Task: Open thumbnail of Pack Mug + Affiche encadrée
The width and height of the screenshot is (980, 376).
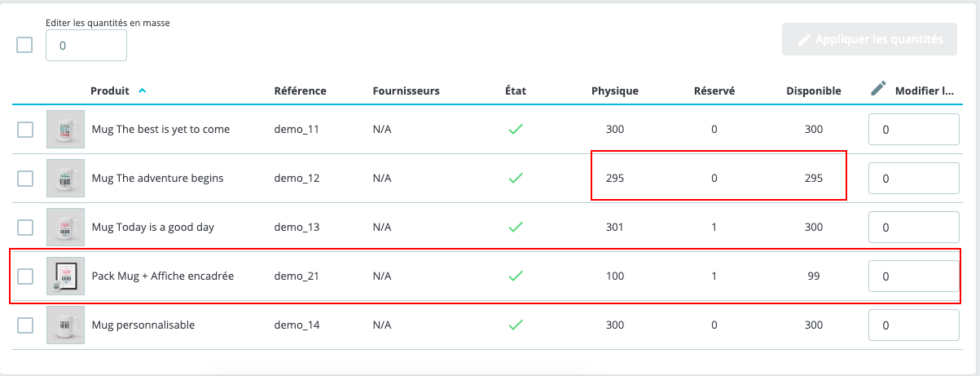Action: [65, 276]
